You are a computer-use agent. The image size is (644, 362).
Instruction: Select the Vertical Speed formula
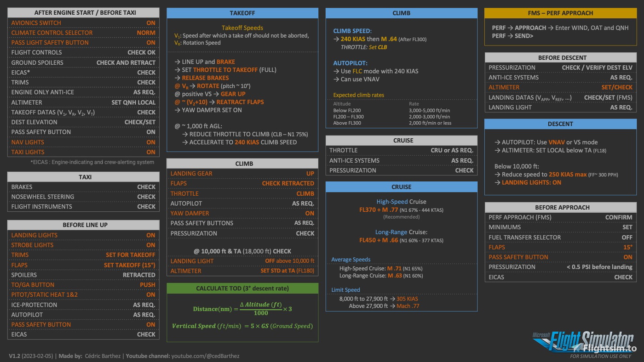[242, 326]
